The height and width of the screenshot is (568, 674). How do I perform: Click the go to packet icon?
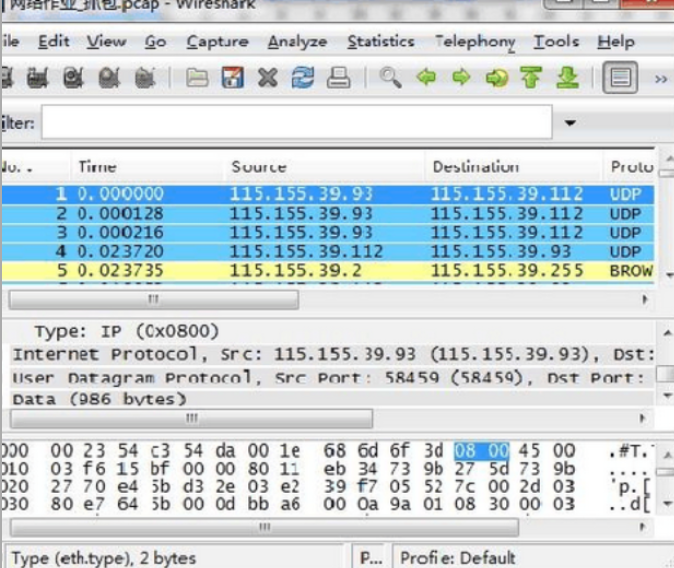pyautogui.click(x=496, y=78)
